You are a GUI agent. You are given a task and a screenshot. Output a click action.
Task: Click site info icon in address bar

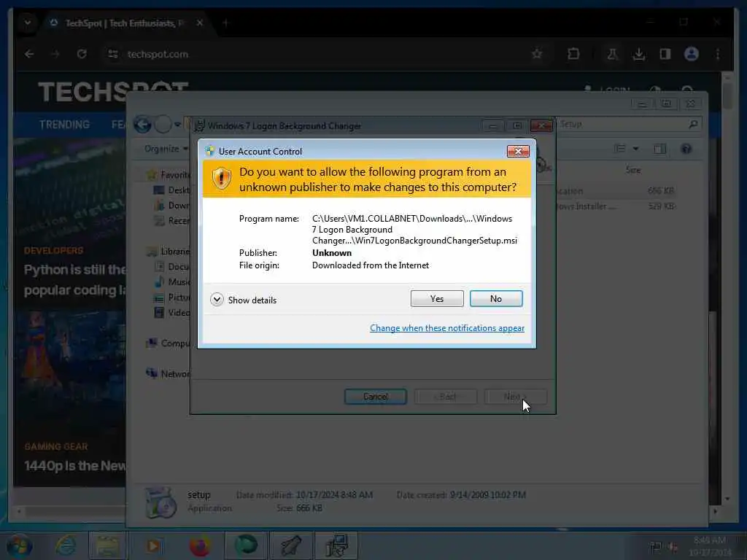point(113,54)
